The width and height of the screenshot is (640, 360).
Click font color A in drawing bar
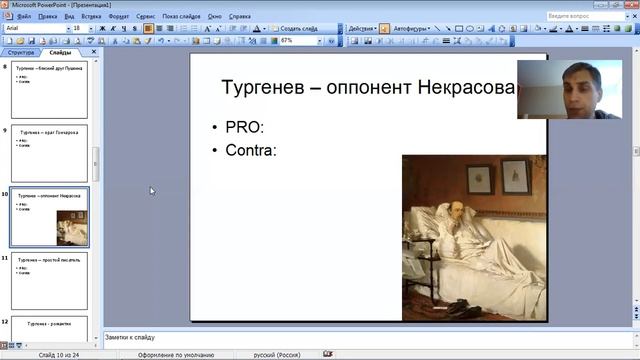(x=569, y=29)
